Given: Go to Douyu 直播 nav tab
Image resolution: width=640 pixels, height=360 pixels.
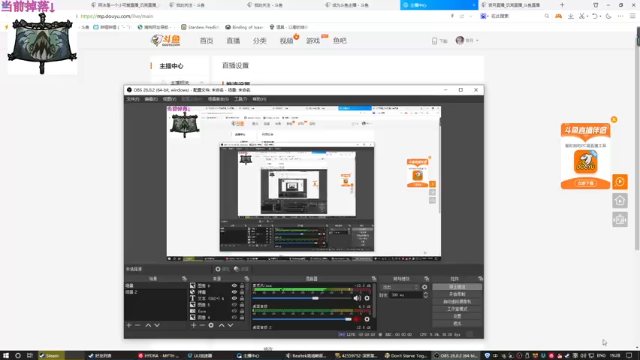Looking at the screenshot, I should 233,41.
